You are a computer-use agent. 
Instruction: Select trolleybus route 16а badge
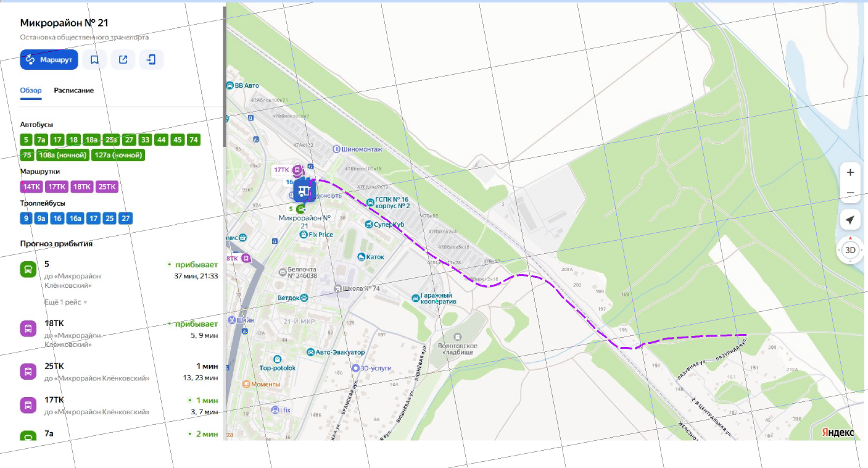(75, 219)
